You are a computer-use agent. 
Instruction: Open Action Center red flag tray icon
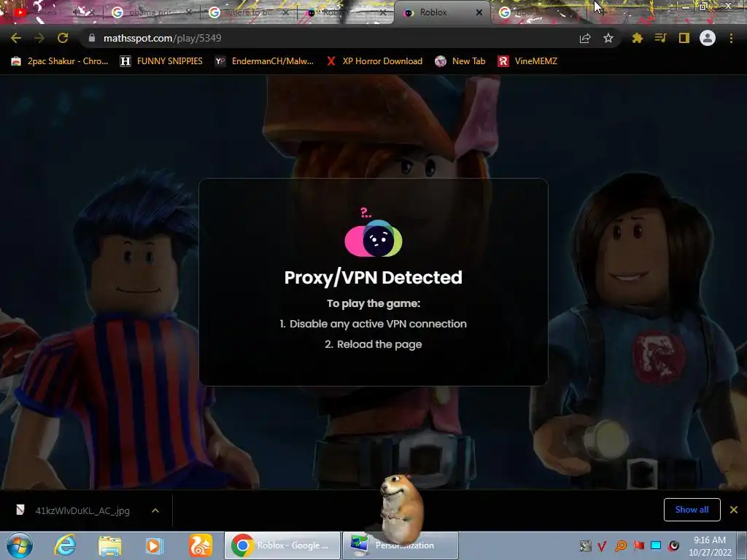click(x=638, y=545)
